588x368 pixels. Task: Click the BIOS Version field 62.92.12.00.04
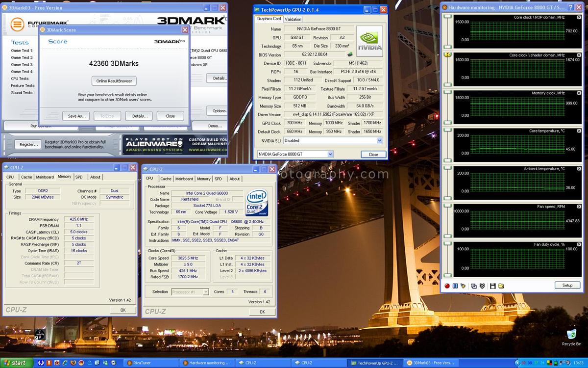[314, 54]
